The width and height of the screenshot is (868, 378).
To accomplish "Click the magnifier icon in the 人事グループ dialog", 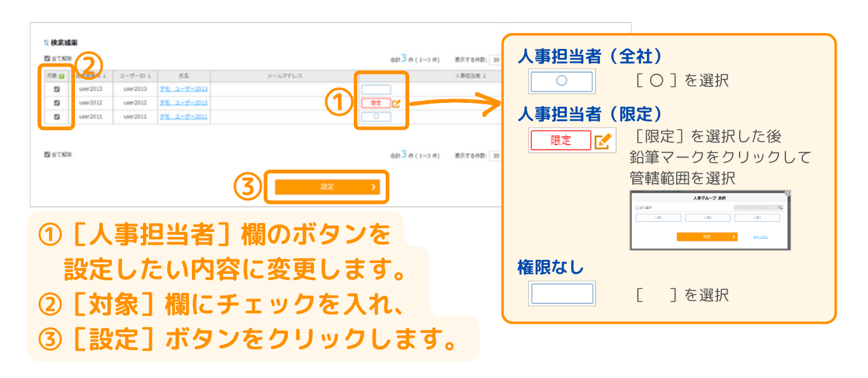I will point(780,207).
